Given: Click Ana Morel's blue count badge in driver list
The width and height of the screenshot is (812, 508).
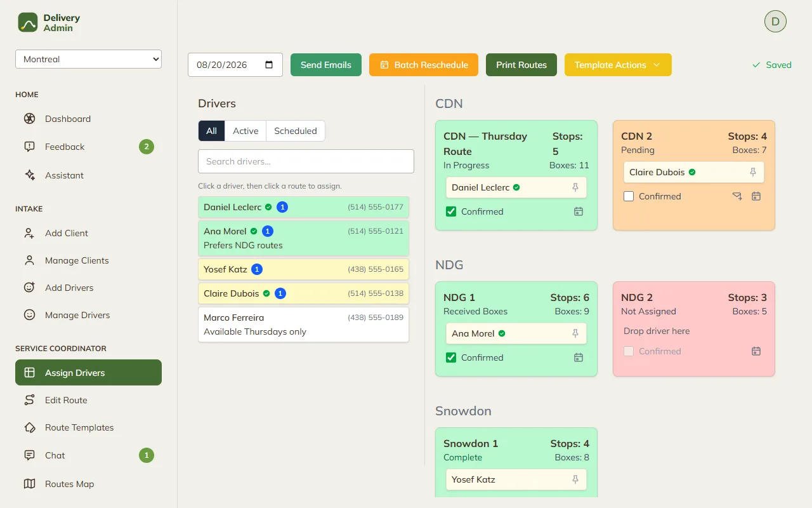Looking at the screenshot, I should 268,231.
